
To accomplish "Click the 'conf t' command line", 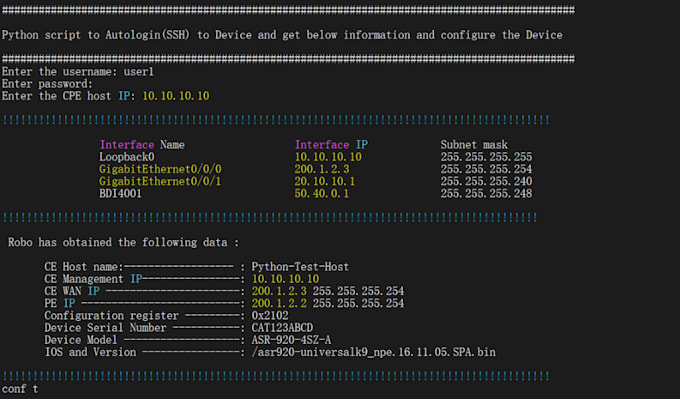I will click(20, 389).
